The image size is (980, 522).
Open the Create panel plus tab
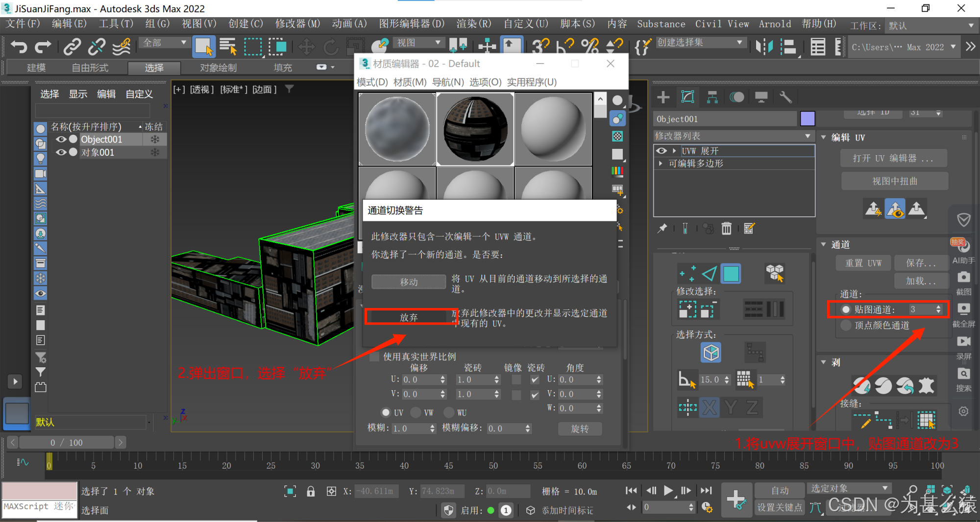(663, 97)
